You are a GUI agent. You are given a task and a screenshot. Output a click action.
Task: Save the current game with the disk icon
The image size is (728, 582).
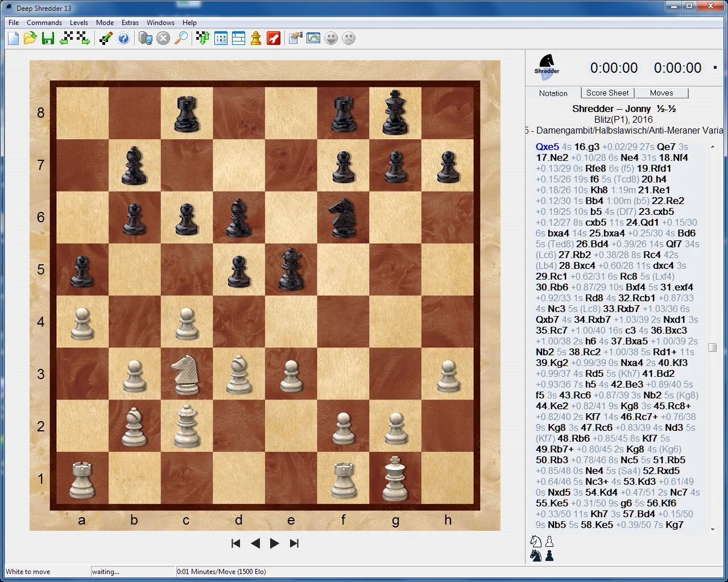click(48, 38)
